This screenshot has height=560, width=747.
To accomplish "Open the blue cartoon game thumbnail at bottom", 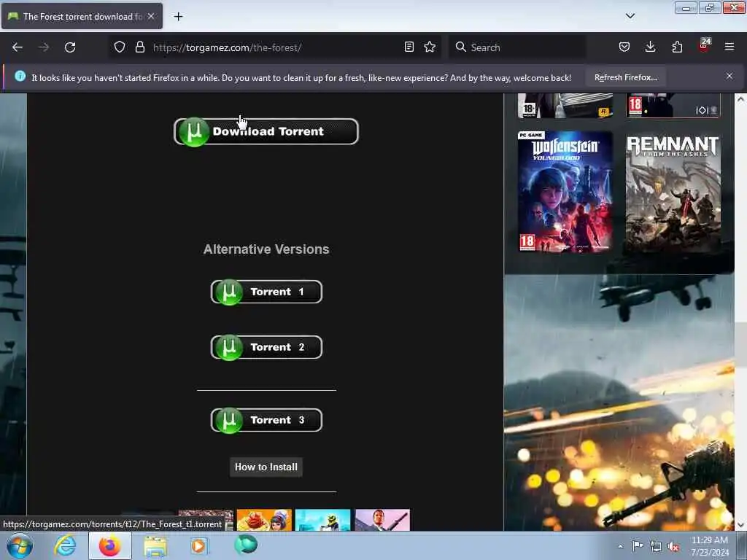I will coord(322,519).
